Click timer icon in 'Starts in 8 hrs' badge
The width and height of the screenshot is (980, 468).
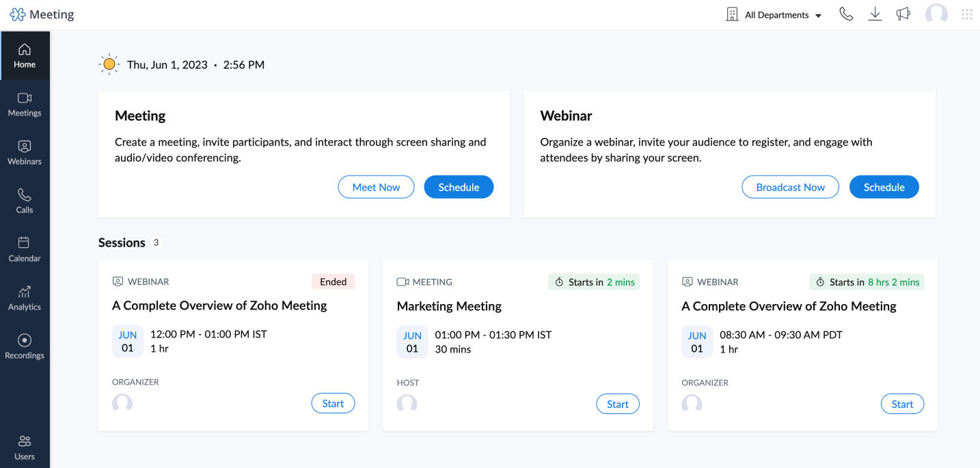pos(820,282)
